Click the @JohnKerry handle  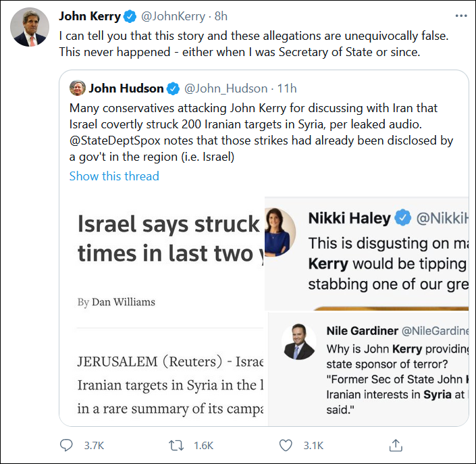pyautogui.click(x=171, y=16)
